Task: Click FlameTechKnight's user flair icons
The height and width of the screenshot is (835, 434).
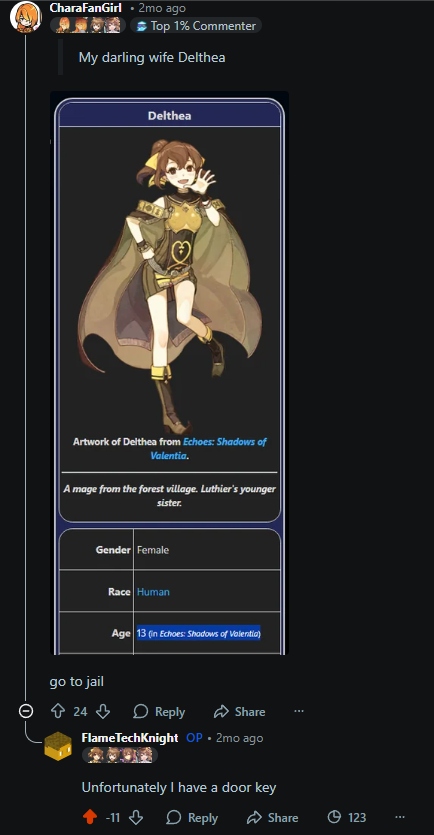Action: tap(120, 755)
